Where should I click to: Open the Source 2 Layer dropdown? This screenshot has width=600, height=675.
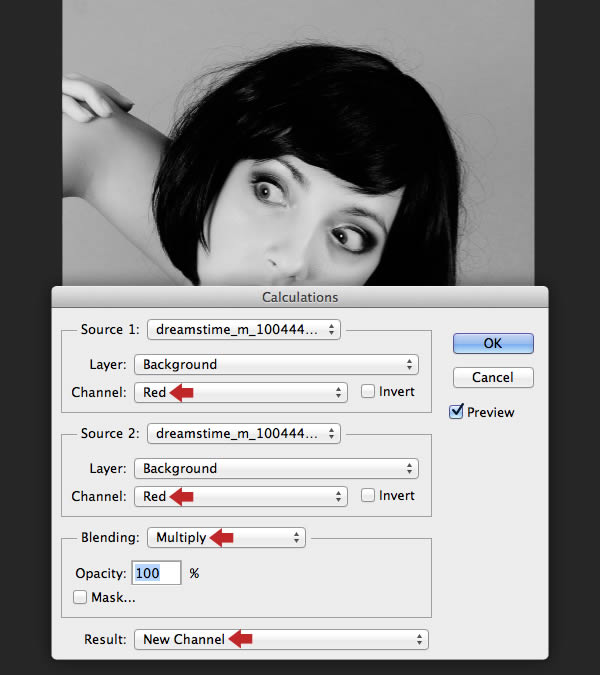tap(276, 468)
